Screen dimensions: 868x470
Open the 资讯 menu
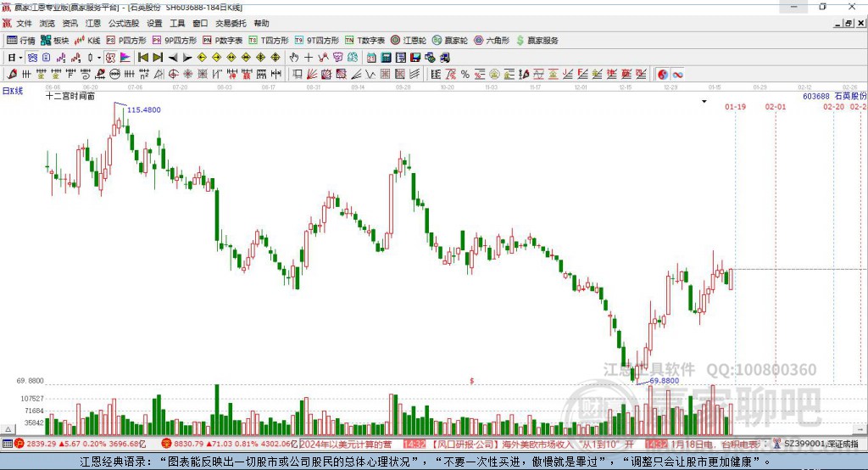70,23
